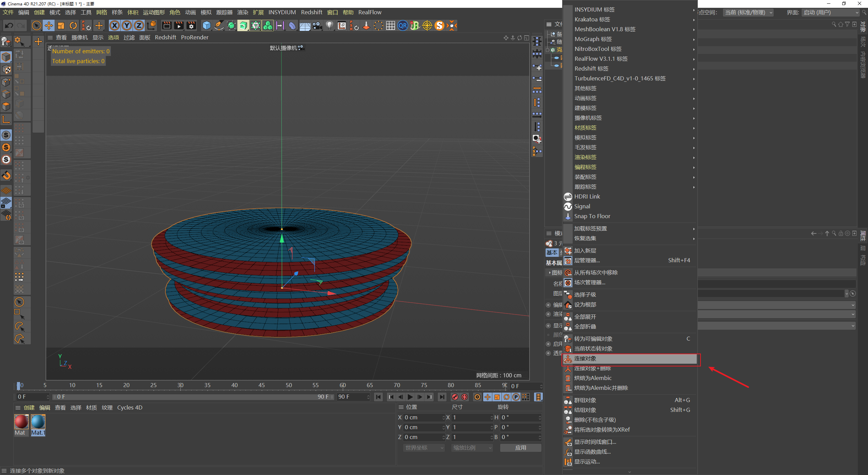Choose 连接对象 from the context menu
868x475 pixels.
[630, 359]
